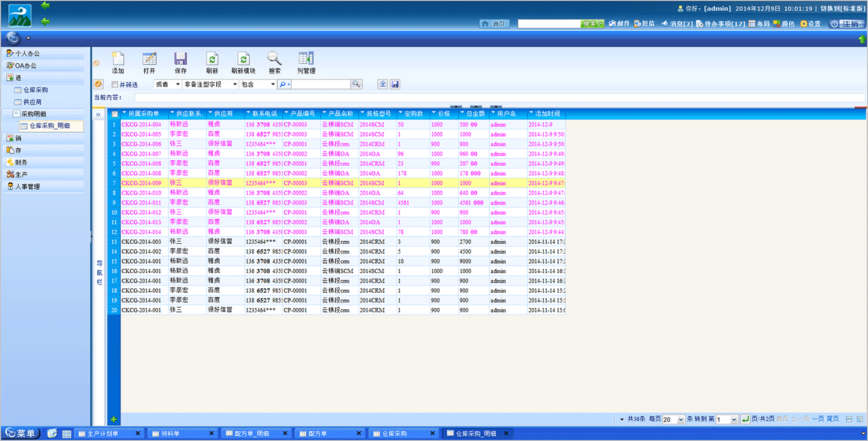This screenshot has height=441, width=868.
Task: Click the green plus icon at grid bottom
Action: pyautogui.click(x=114, y=419)
